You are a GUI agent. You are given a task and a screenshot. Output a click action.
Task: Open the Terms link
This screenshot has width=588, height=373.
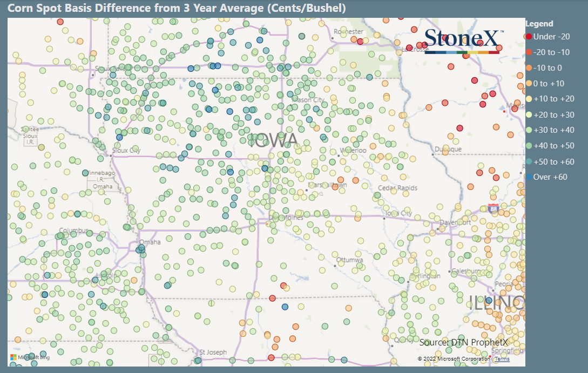coord(502,358)
